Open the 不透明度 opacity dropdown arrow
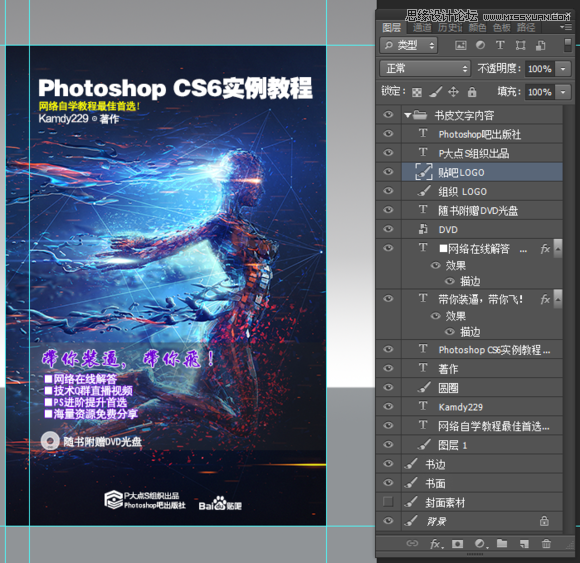The height and width of the screenshot is (563, 580). pos(563,69)
